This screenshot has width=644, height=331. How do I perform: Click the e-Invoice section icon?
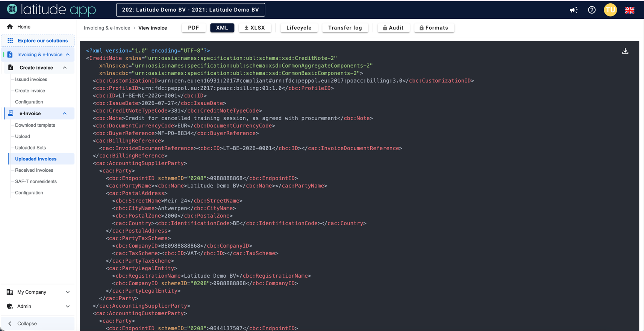coord(11,113)
